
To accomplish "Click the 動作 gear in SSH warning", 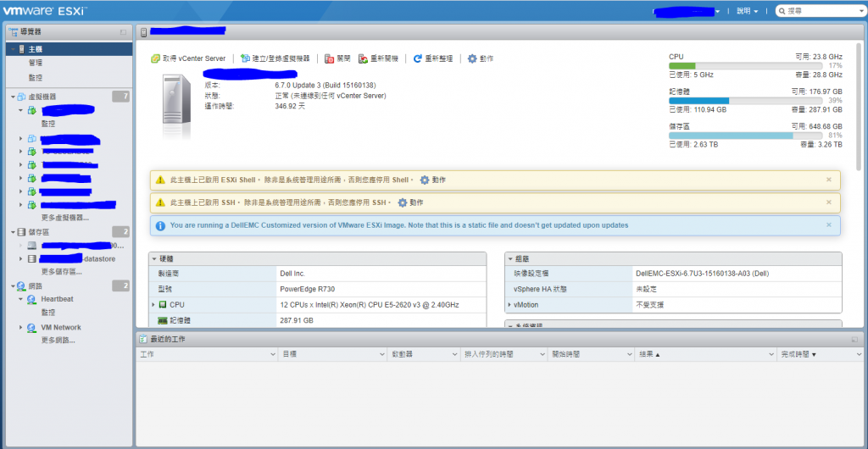I will (403, 202).
